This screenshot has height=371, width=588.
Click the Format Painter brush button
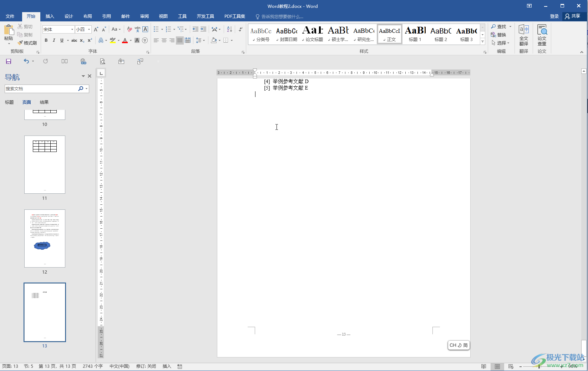(x=27, y=43)
